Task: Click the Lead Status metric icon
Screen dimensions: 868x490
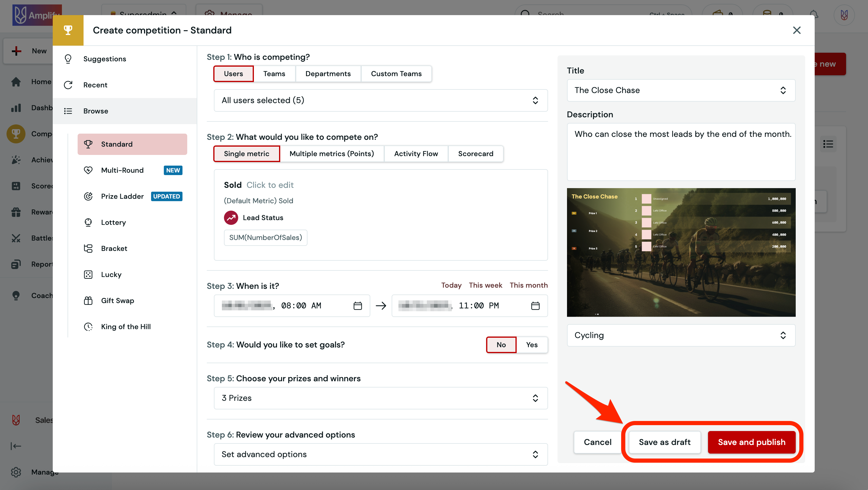Action: [x=231, y=218]
